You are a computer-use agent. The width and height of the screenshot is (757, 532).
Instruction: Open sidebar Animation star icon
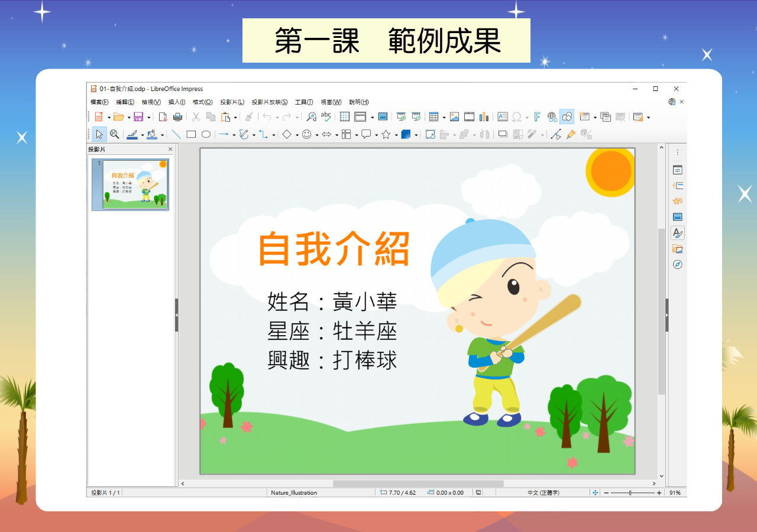pos(678,202)
